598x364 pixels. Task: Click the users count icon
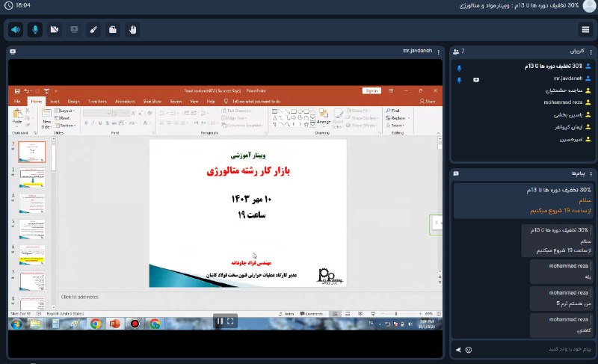point(456,52)
